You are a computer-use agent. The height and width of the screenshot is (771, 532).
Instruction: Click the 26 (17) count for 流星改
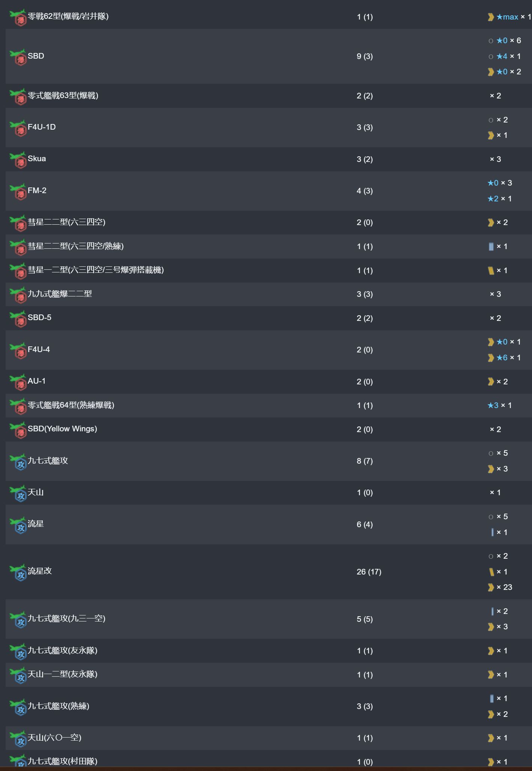(x=369, y=572)
